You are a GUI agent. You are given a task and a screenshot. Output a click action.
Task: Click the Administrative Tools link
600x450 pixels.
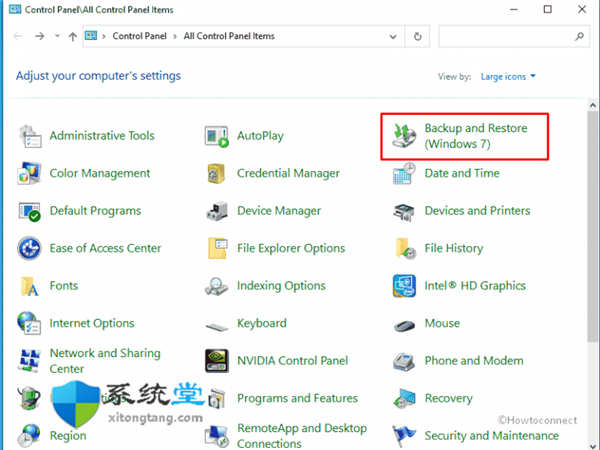(102, 136)
